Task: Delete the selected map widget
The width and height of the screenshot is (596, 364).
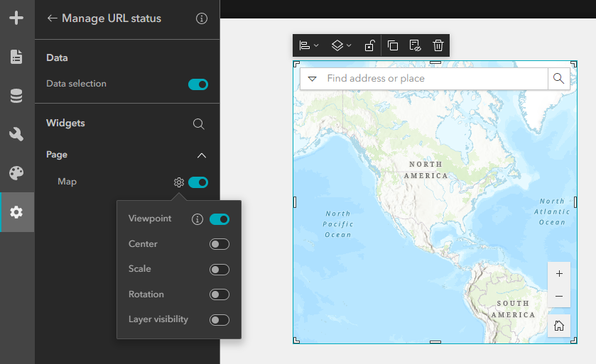Action: coord(438,45)
